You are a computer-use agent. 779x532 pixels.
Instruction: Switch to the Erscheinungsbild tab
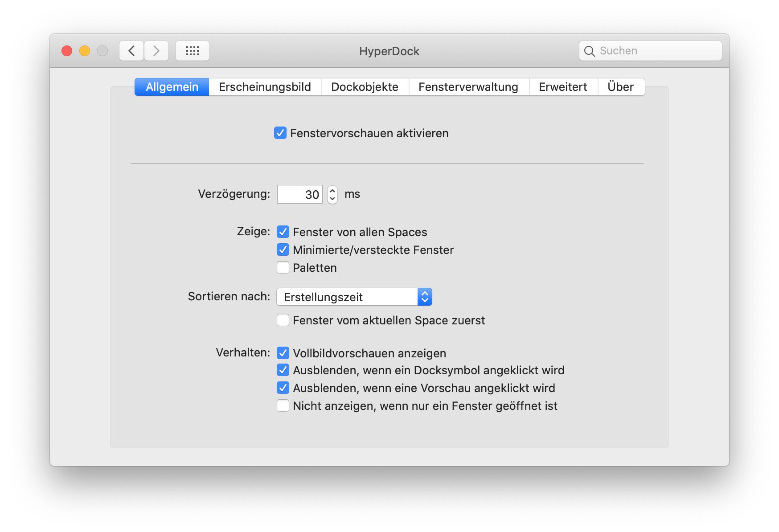(x=265, y=87)
